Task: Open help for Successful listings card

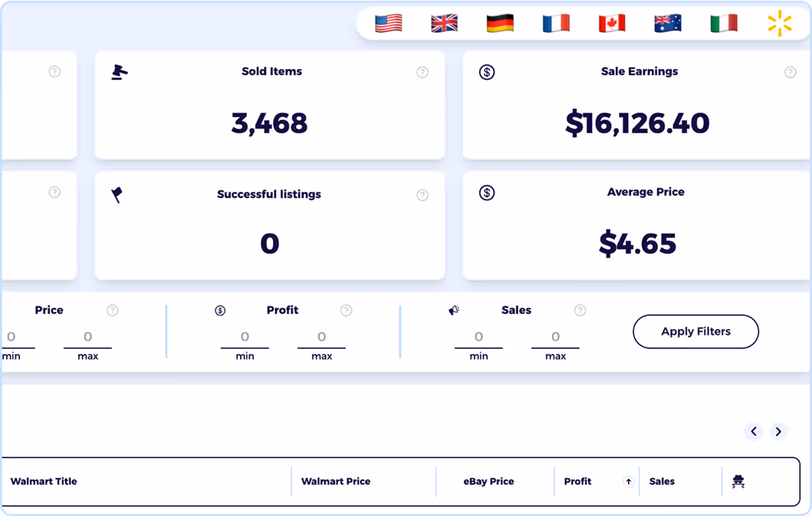Action: (423, 194)
